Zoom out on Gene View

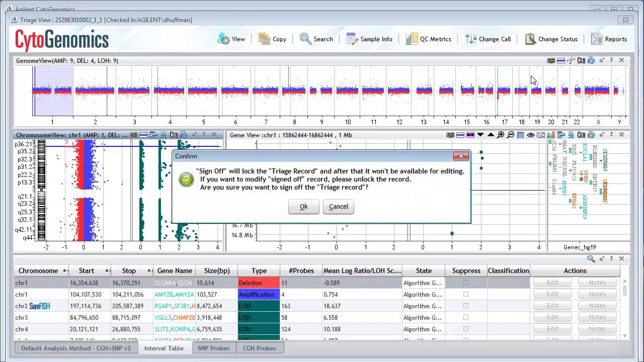(x=511, y=135)
